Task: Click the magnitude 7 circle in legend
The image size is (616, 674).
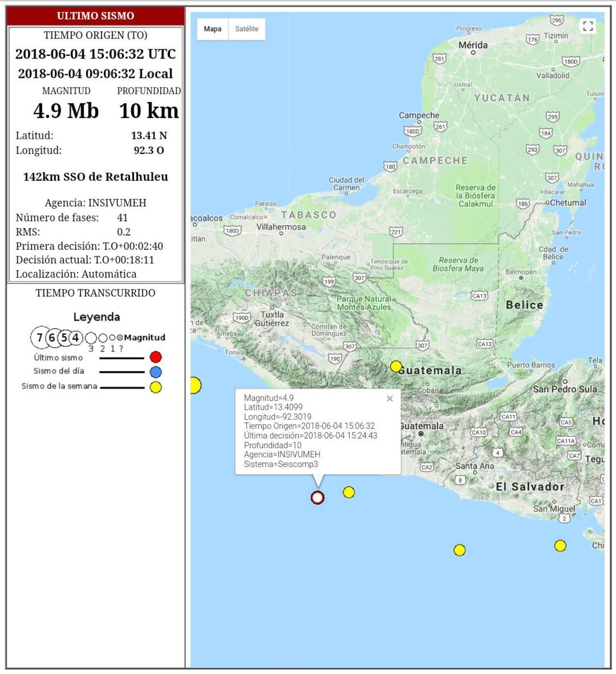Action: [x=39, y=338]
